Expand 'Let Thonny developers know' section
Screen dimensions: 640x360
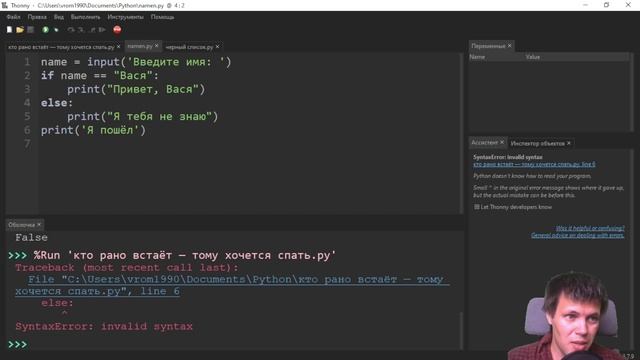[x=513, y=207]
